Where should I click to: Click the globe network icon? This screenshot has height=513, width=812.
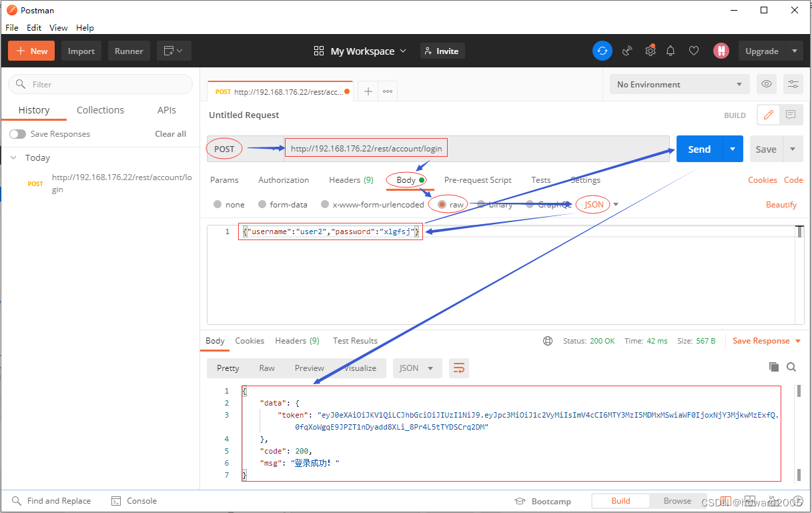click(548, 341)
